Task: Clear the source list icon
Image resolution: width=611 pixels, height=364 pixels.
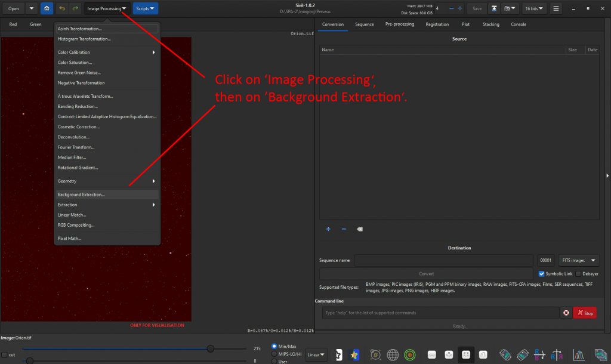Action: (x=360, y=229)
